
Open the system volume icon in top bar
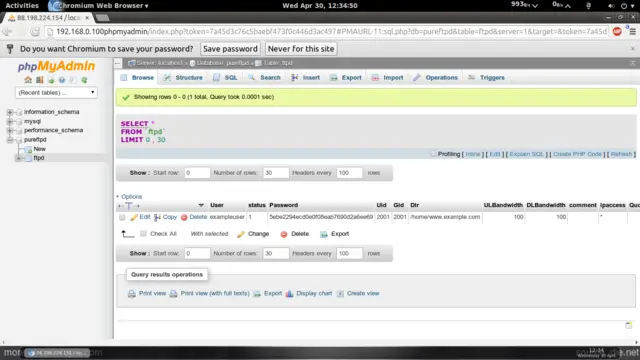[611, 6]
